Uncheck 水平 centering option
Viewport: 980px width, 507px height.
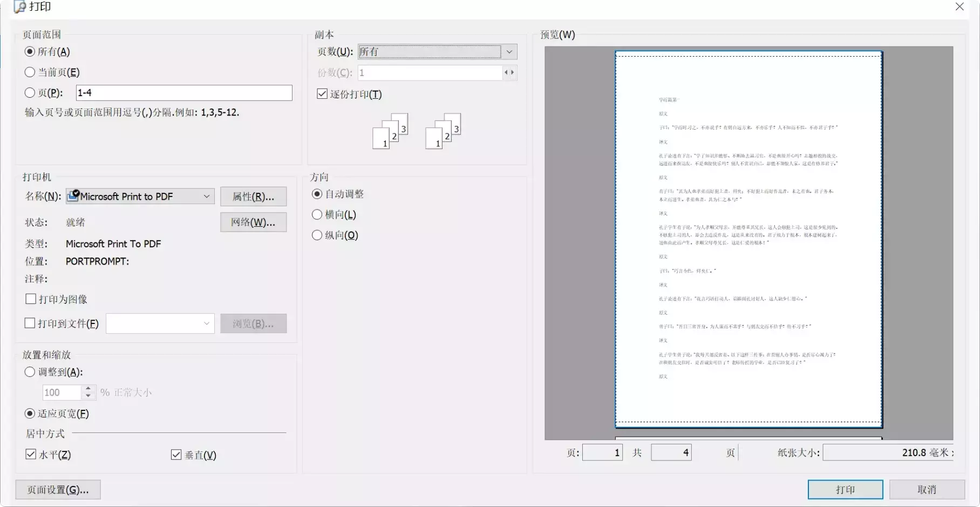[x=30, y=454]
